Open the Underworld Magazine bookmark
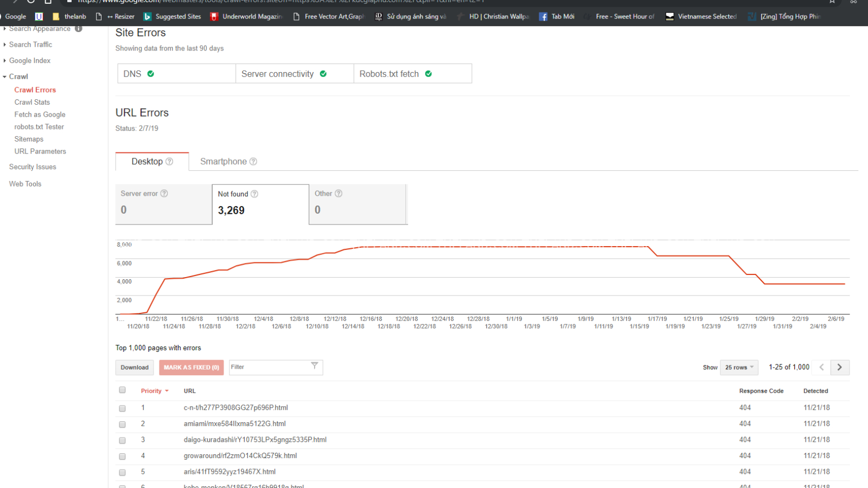 247,16
